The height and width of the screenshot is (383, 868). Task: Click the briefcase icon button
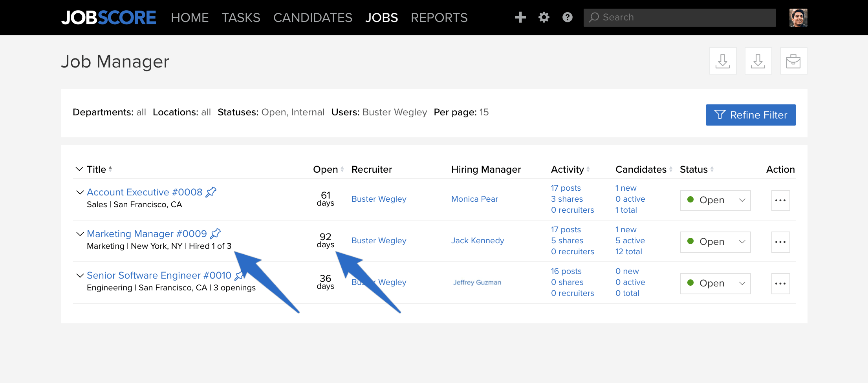[793, 61]
